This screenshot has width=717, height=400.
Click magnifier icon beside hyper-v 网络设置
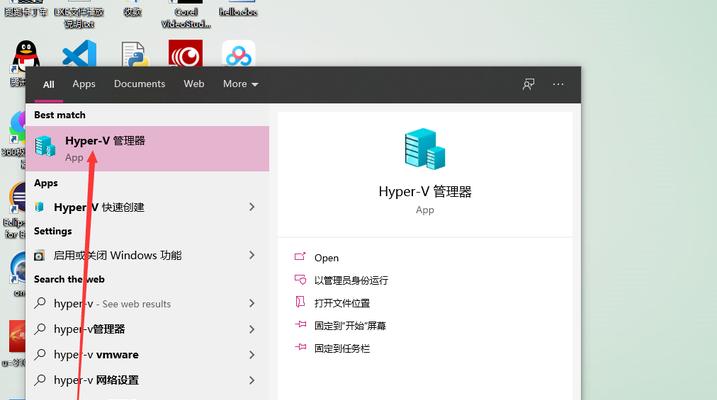tap(40, 379)
